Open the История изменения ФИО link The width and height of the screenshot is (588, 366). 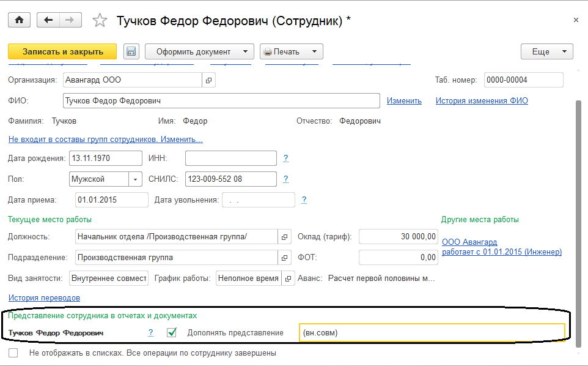click(482, 101)
